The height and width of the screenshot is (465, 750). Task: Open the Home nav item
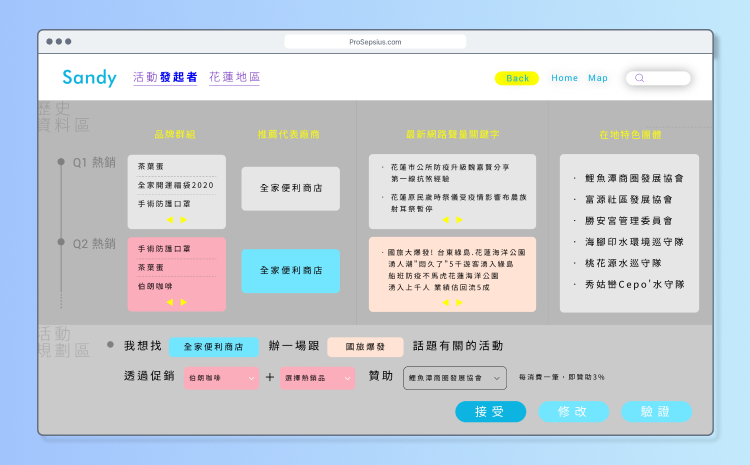pos(564,78)
